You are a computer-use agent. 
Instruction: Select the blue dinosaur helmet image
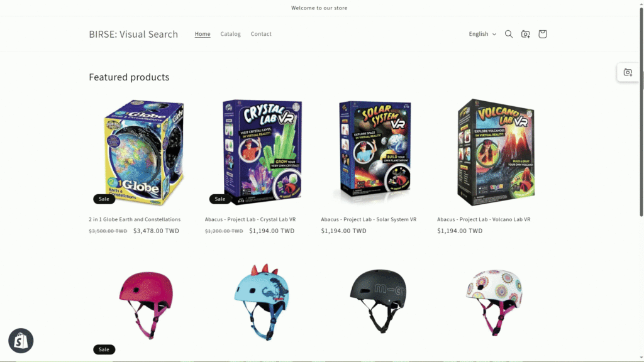[262, 302]
